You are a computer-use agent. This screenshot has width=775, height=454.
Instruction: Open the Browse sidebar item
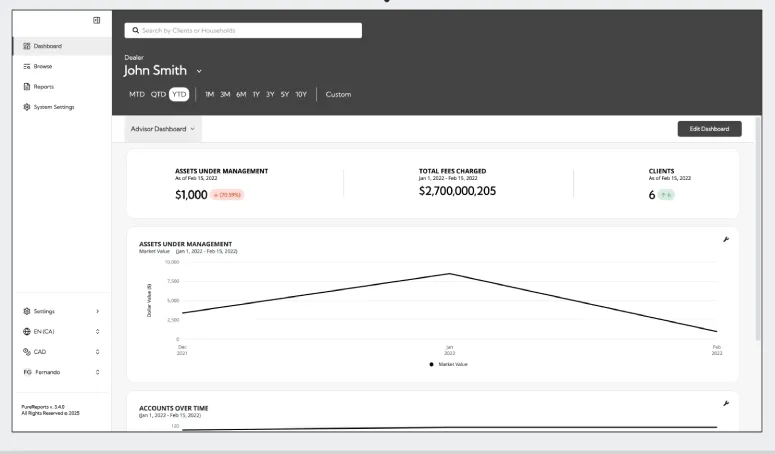[62, 66]
